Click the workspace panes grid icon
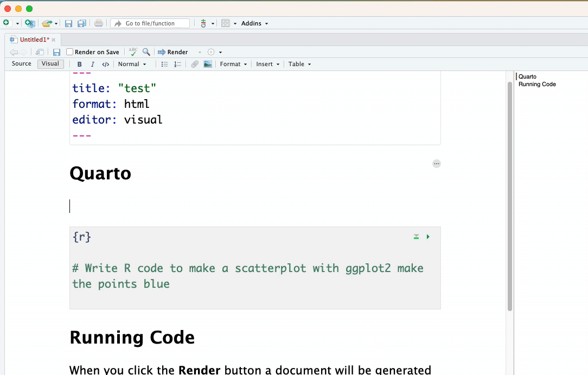This screenshot has height=375, width=588. click(225, 23)
